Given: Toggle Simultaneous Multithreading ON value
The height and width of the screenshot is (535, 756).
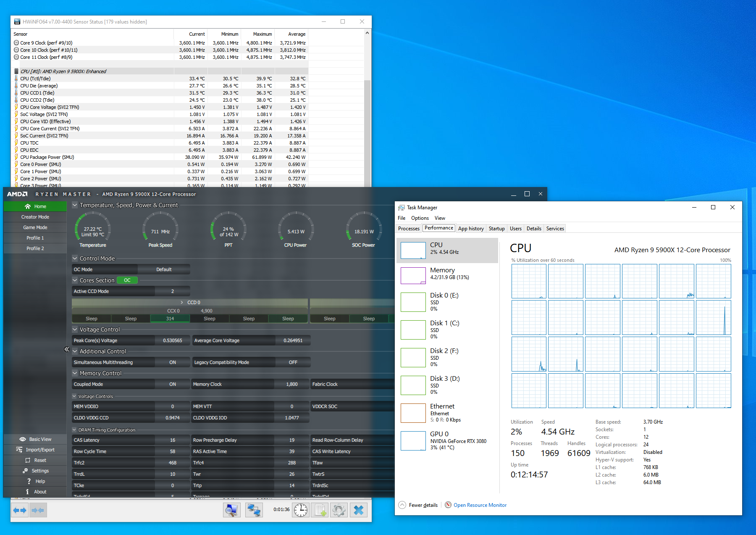Looking at the screenshot, I should pos(173,362).
